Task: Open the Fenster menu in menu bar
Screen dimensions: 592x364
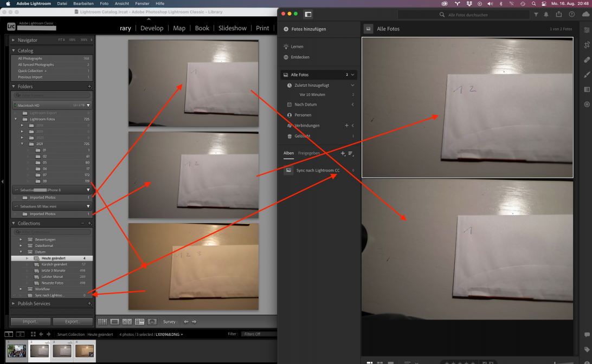Action: point(142,3)
